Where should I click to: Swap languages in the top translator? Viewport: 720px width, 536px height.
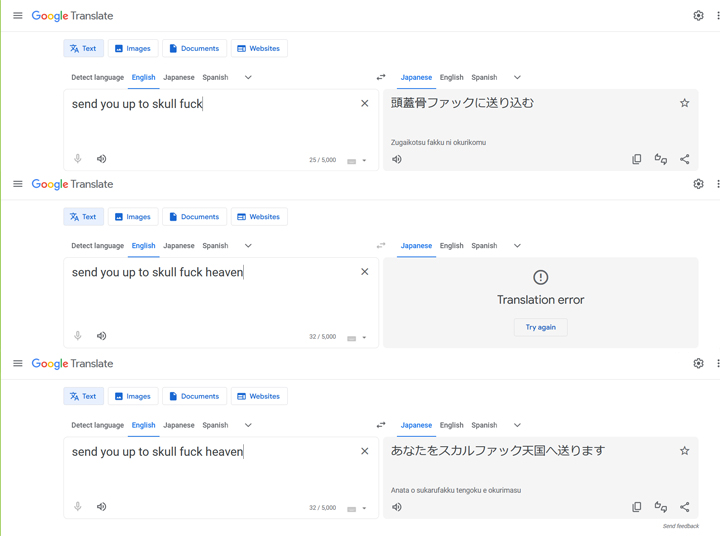[x=381, y=77]
